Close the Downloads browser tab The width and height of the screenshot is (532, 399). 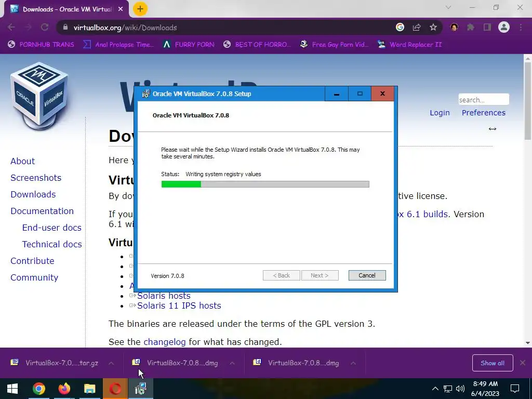coord(121,9)
